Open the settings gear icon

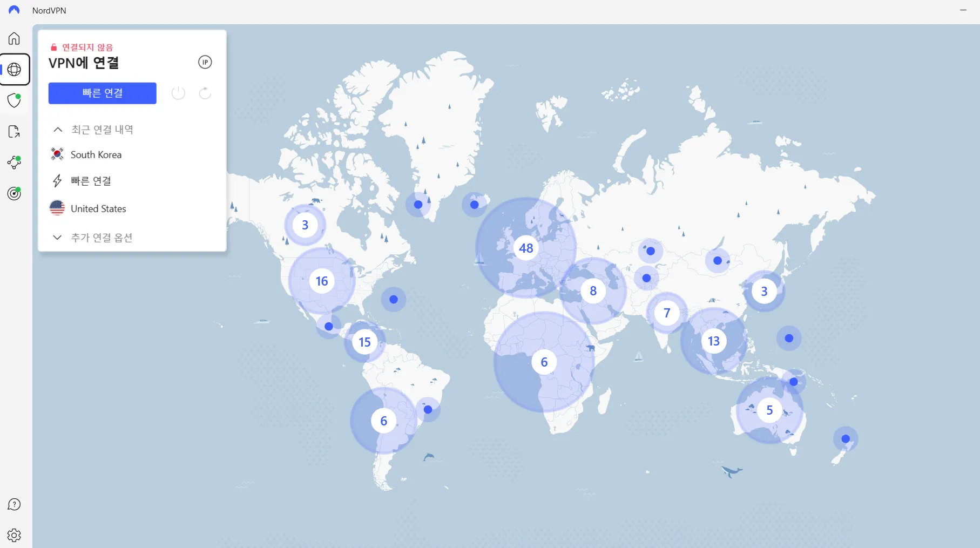coord(14,535)
